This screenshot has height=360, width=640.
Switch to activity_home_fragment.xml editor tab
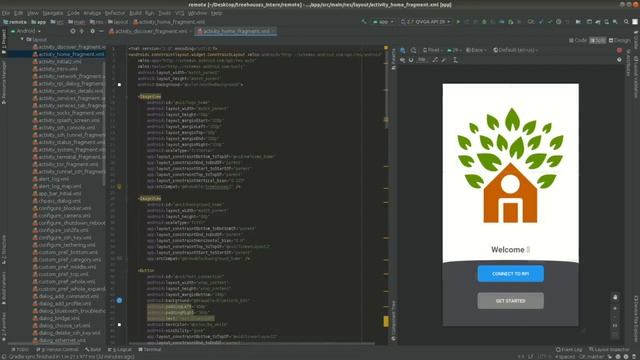point(236,31)
